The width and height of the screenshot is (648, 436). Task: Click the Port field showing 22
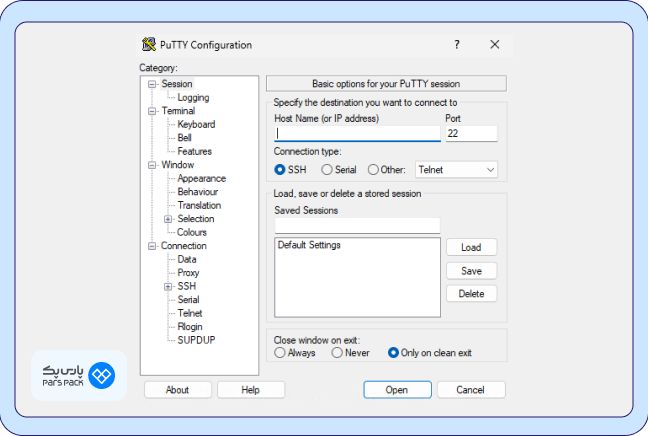pyautogui.click(x=472, y=133)
